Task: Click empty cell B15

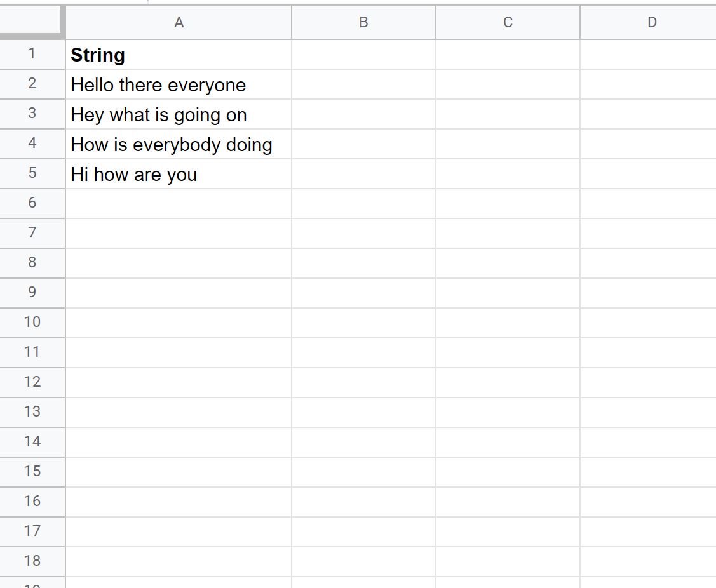Action: point(363,472)
